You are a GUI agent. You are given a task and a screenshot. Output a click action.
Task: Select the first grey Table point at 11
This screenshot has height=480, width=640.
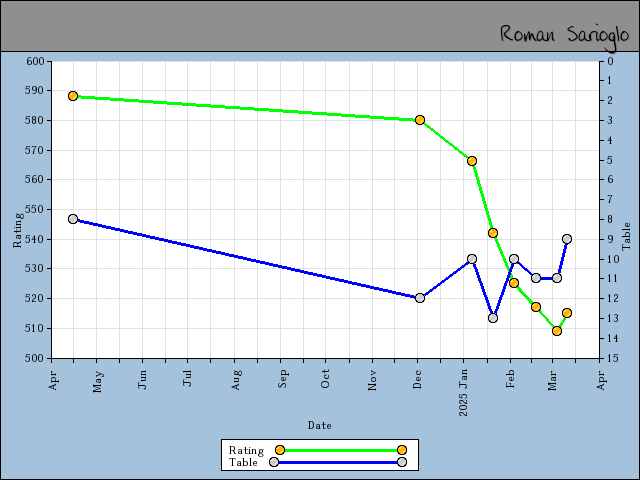(536, 278)
